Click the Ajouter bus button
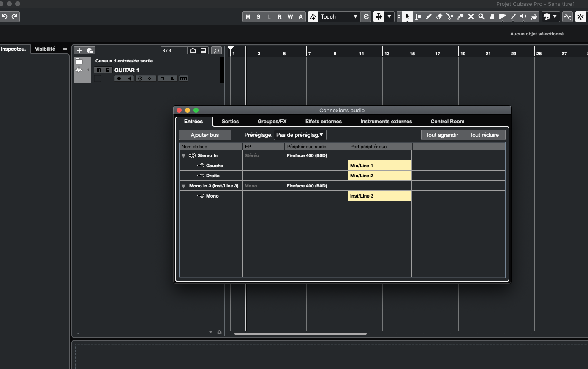588x369 pixels. click(x=205, y=135)
